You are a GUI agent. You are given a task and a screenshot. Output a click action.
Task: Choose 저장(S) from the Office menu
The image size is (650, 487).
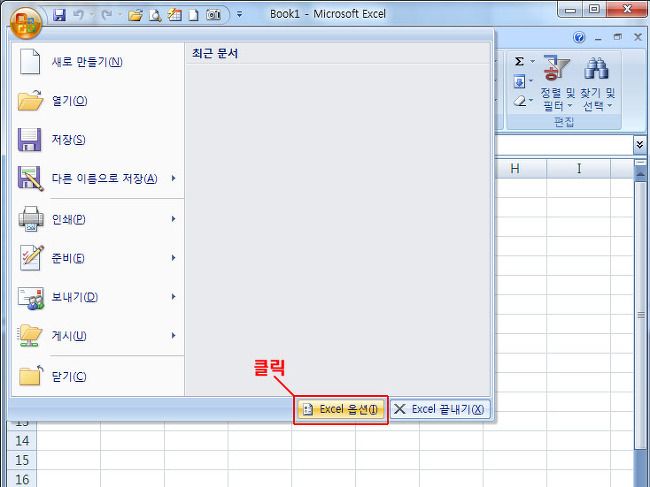[x=98, y=140]
